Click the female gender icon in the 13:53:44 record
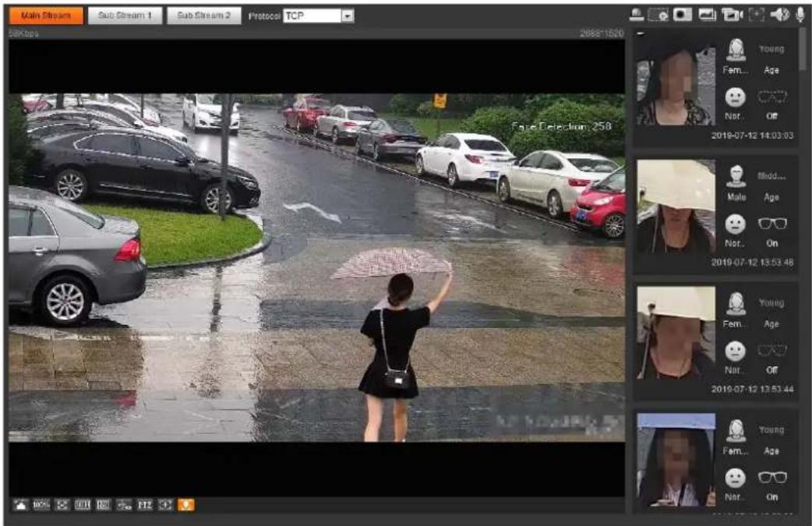This screenshot has width=812, height=526. [x=736, y=303]
